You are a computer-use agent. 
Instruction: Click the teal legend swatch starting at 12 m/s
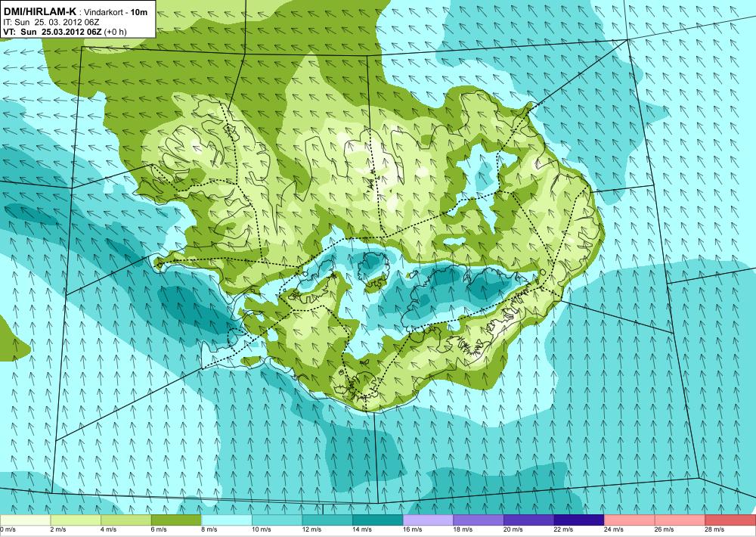[327, 520]
